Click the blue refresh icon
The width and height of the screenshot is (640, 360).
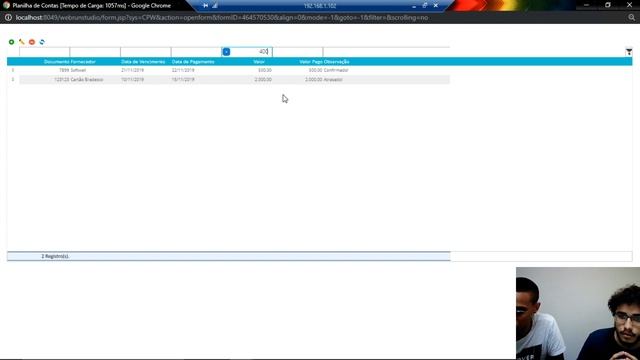42,42
